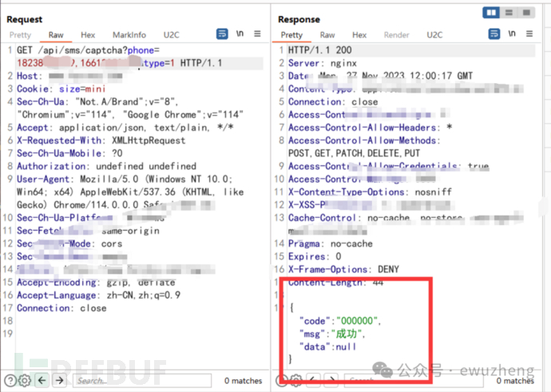Viewport: 551px width, 392px height.
Task: Select combined tabbed layout icon
Action: [x=526, y=13]
